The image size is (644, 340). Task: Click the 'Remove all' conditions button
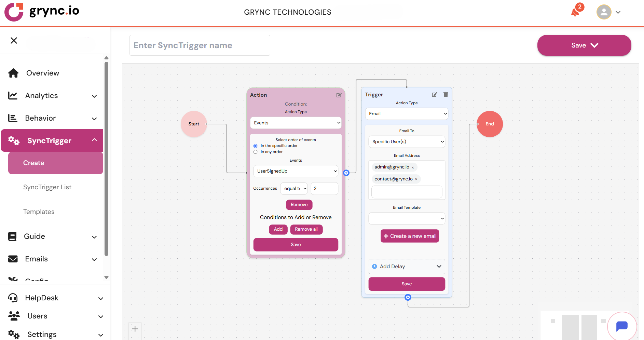[x=306, y=229]
